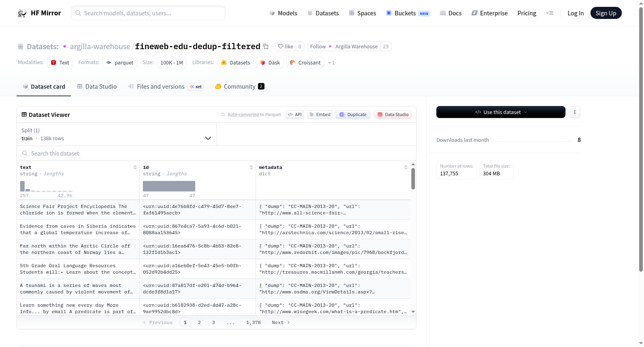The width and height of the screenshot is (644, 347).
Task: Open the Buckets menu
Action: 408,13
